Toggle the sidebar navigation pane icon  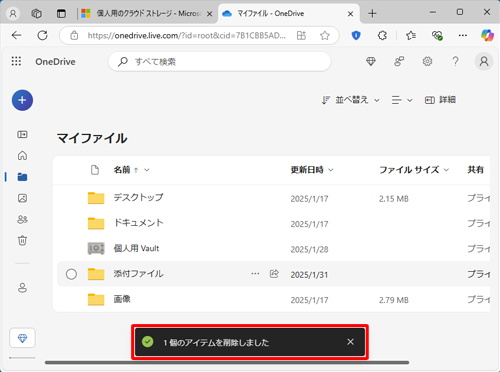point(22,134)
